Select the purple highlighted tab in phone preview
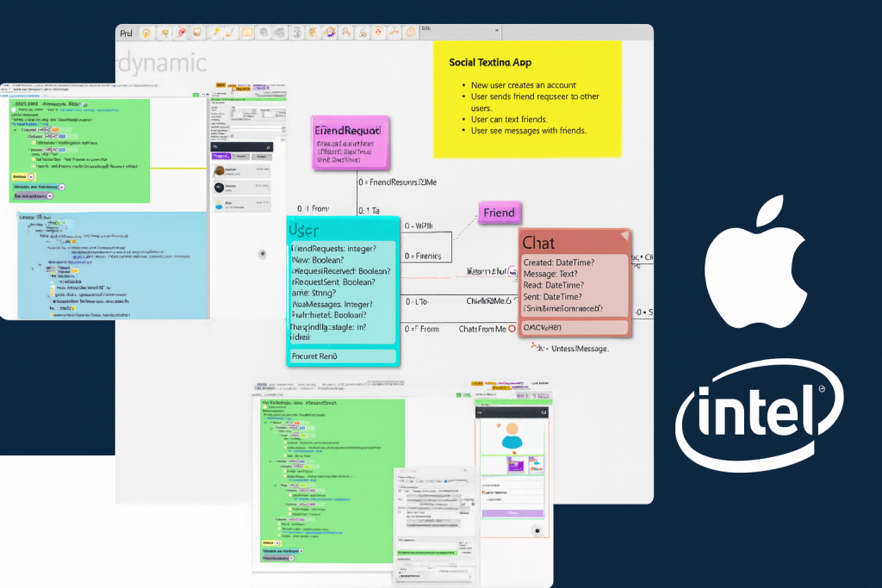Viewport: 882px width, 588px height. pyautogui.click(x=221, y=156)
